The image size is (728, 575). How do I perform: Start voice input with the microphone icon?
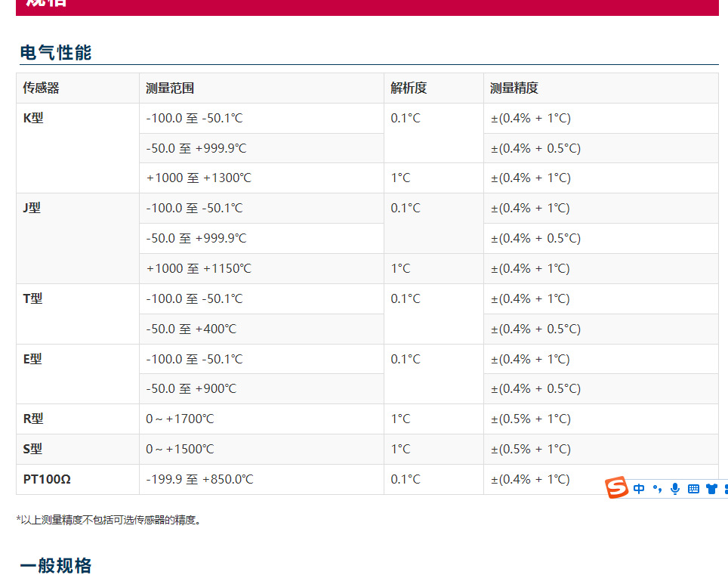pyautogui.click(x=675, y=489)
